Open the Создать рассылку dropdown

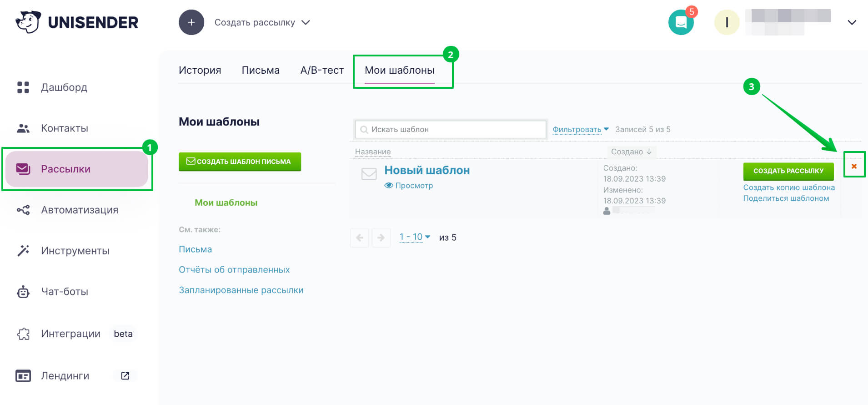point(262,22)
